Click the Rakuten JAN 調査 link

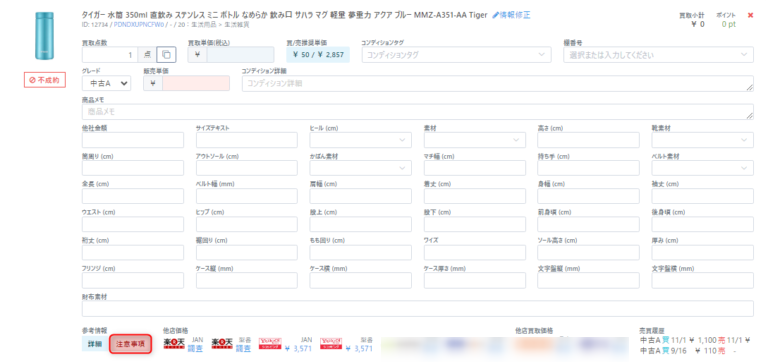tap(196, 348)
